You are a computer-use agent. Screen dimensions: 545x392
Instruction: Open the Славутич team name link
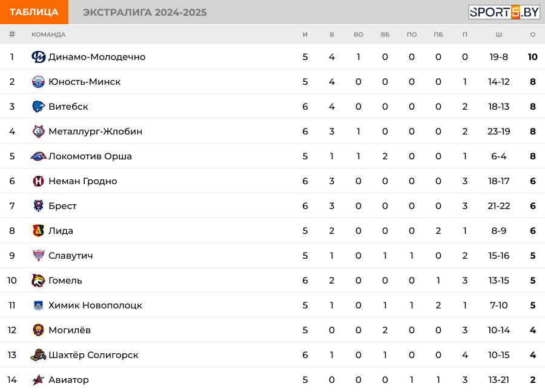click(70, 256)
